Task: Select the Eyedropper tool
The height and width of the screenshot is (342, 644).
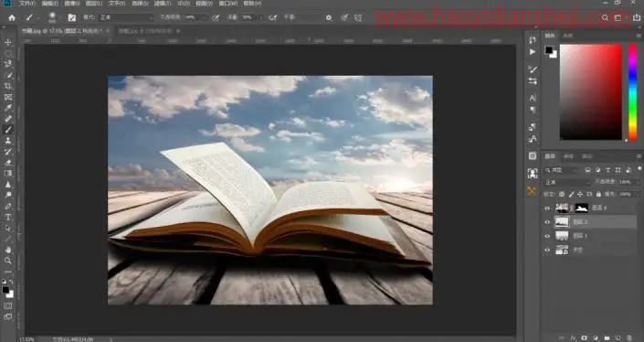Action: point(8,108)
